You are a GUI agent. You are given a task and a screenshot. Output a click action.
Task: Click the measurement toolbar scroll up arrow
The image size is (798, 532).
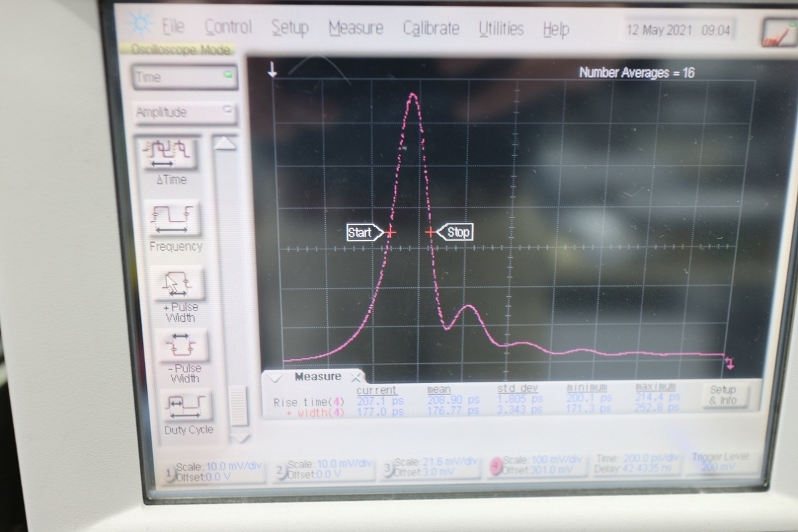click(225, 143)
